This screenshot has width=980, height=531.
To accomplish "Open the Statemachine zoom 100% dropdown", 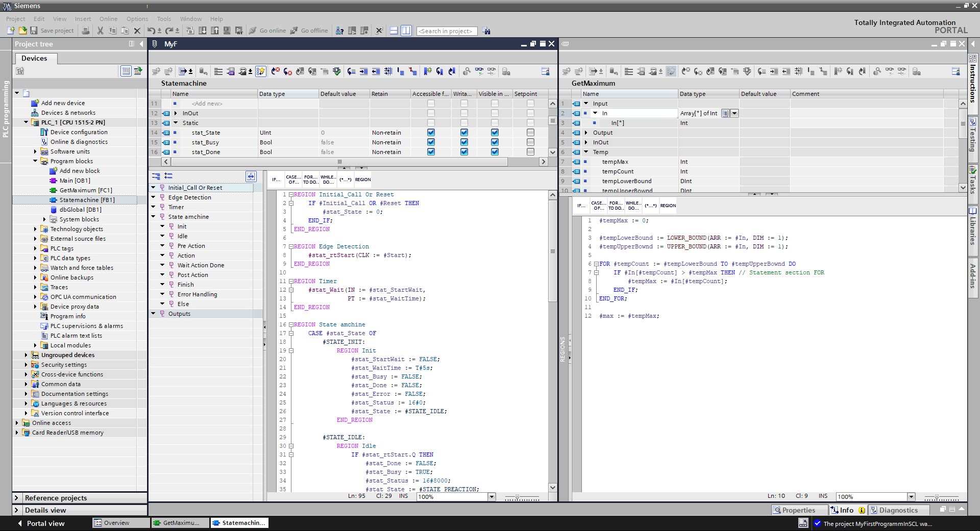I will click(x=492, y=497).
